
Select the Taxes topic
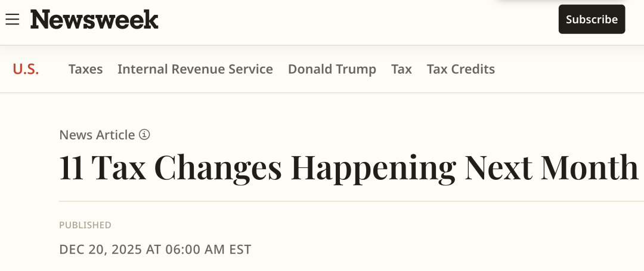pos(85,69)
